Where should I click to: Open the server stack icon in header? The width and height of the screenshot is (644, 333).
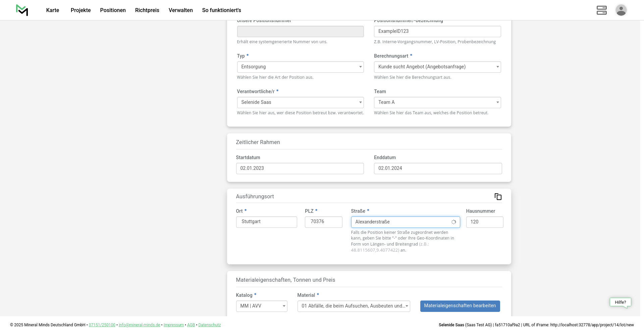601,10
